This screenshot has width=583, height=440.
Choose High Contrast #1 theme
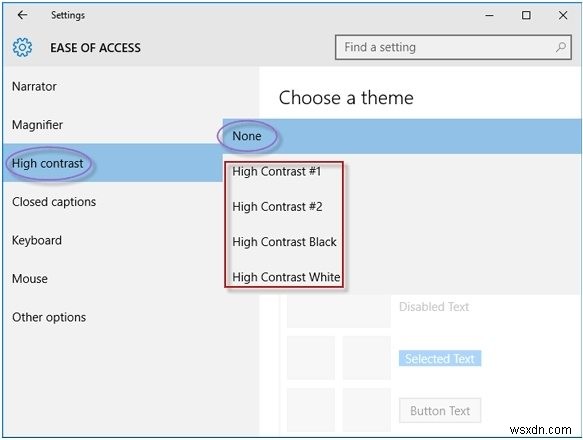[x=276, y=171]
